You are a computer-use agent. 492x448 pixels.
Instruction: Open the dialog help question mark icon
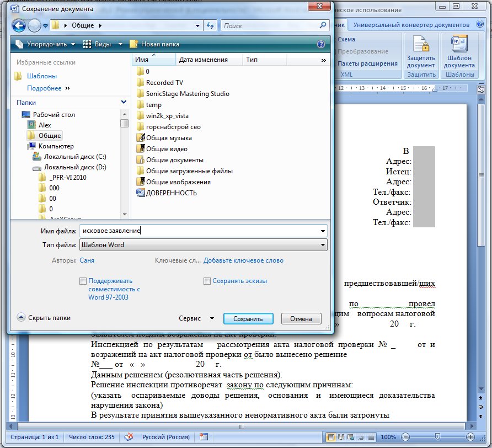pyautogui.click(x=321, y=44)
